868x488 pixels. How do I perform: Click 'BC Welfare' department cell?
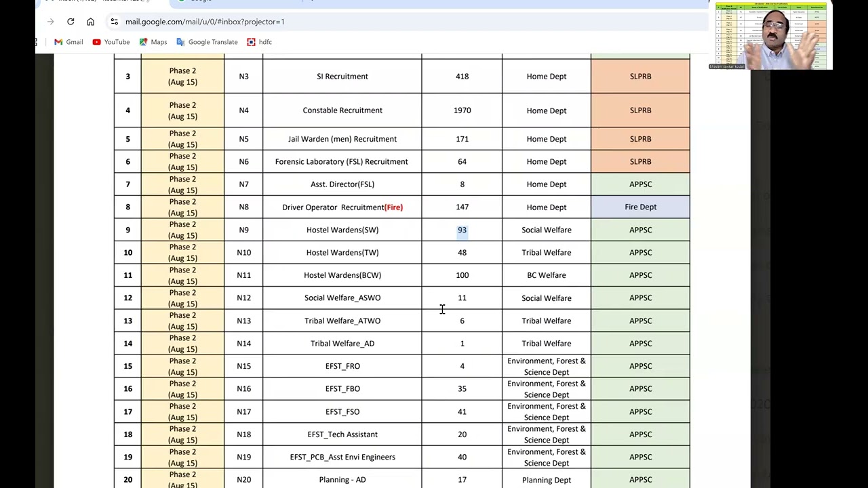click(547, 275)
